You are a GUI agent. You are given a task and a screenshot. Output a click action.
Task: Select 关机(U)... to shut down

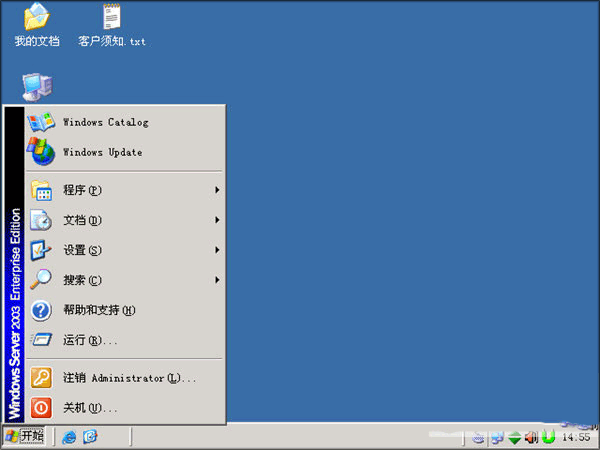coord(125,408)
